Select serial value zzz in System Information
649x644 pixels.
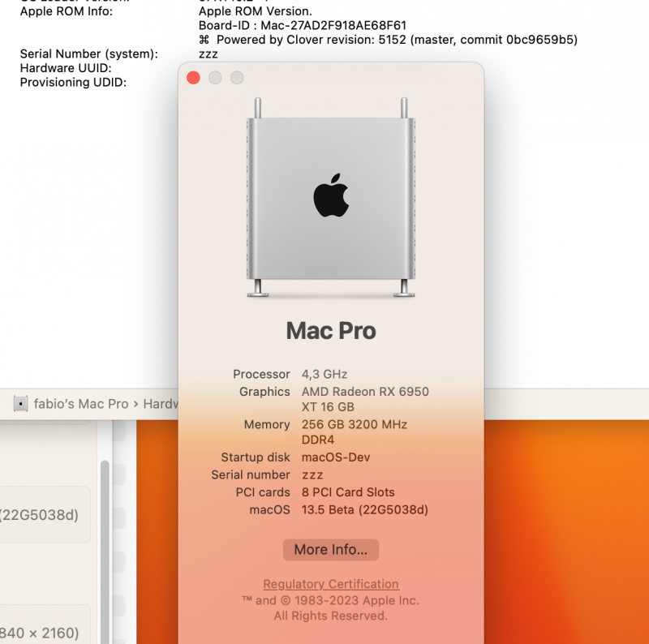click(x=208, y=54)
